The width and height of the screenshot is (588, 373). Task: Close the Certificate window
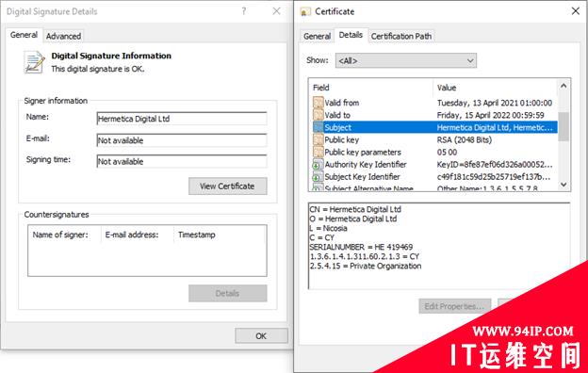[575, 11]
